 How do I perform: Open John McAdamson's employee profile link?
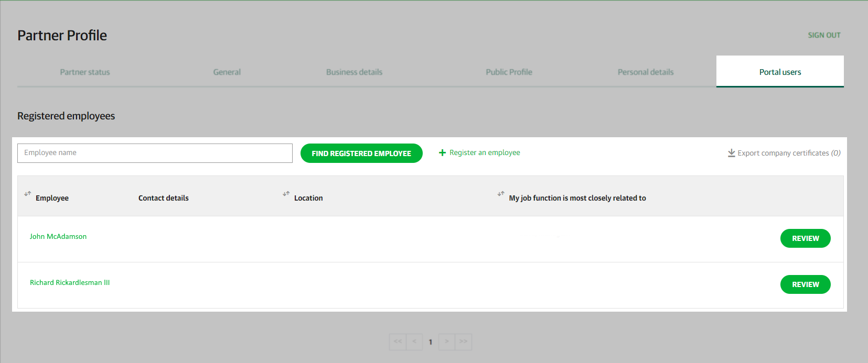58,236
